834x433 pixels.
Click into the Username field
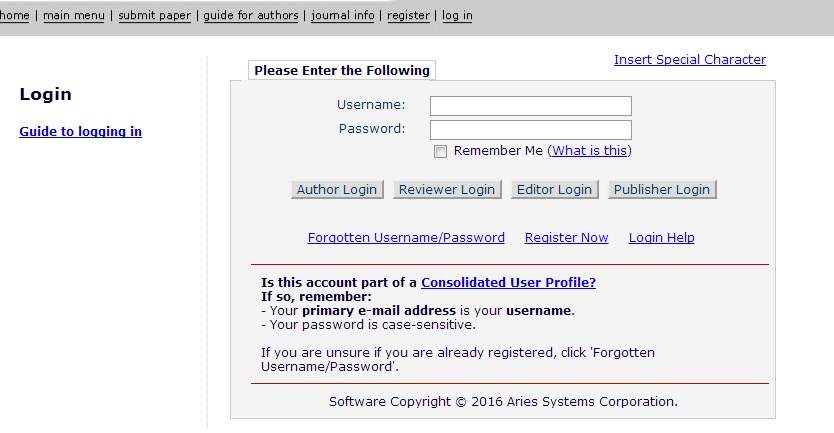click(x=530, y=106)
